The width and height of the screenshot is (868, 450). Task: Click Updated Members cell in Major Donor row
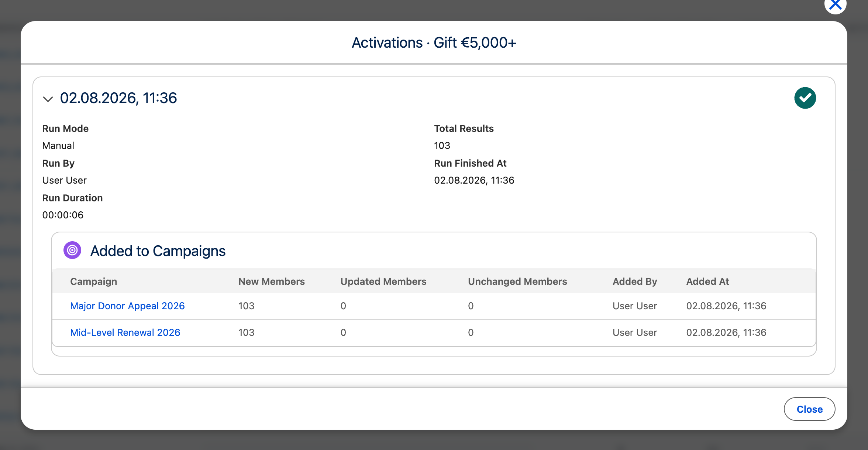(343, 306)
